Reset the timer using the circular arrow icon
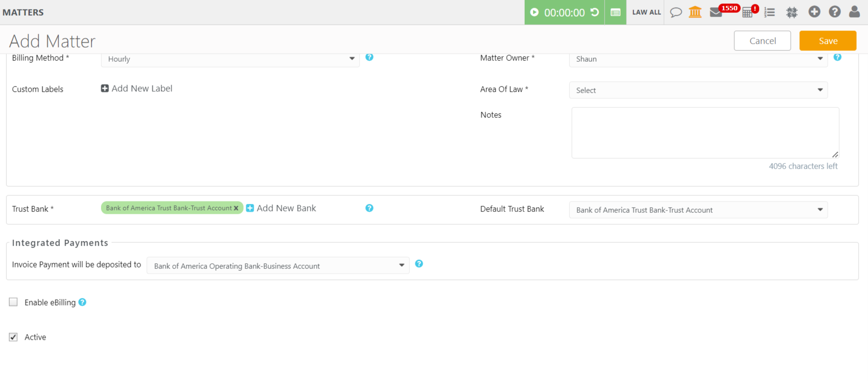Screen dimensions: 868x381 pos(594,12)
